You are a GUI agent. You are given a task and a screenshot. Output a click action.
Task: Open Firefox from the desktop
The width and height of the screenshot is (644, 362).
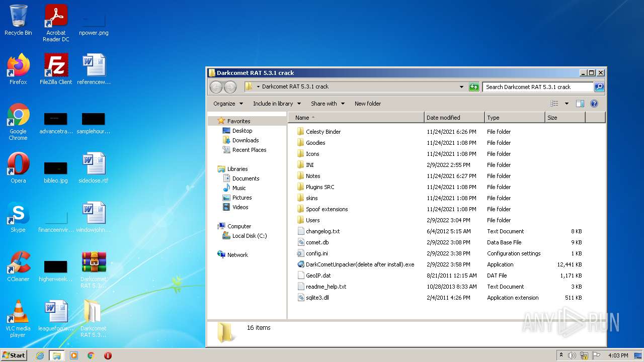pyautogui.click(x=18, y=69)
